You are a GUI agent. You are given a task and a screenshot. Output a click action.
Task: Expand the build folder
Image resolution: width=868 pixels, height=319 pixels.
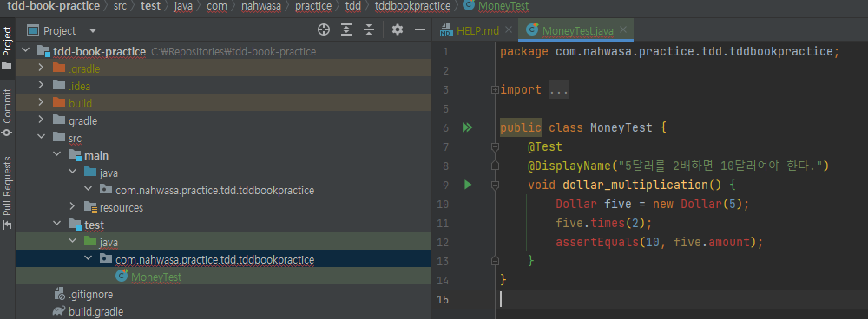coord(41,103)
